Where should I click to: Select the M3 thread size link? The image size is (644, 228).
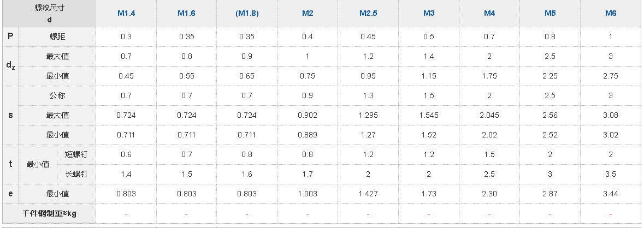coord(429,13)
